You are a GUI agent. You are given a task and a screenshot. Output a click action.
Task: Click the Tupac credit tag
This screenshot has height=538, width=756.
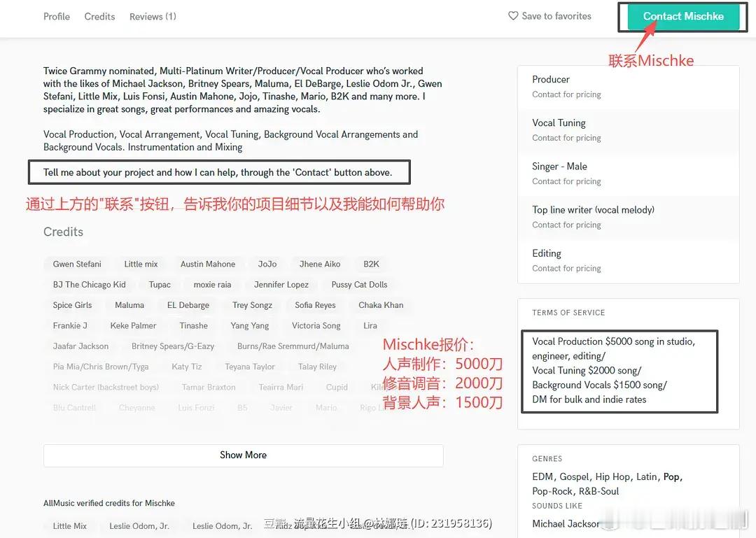[x=160, y=285]
